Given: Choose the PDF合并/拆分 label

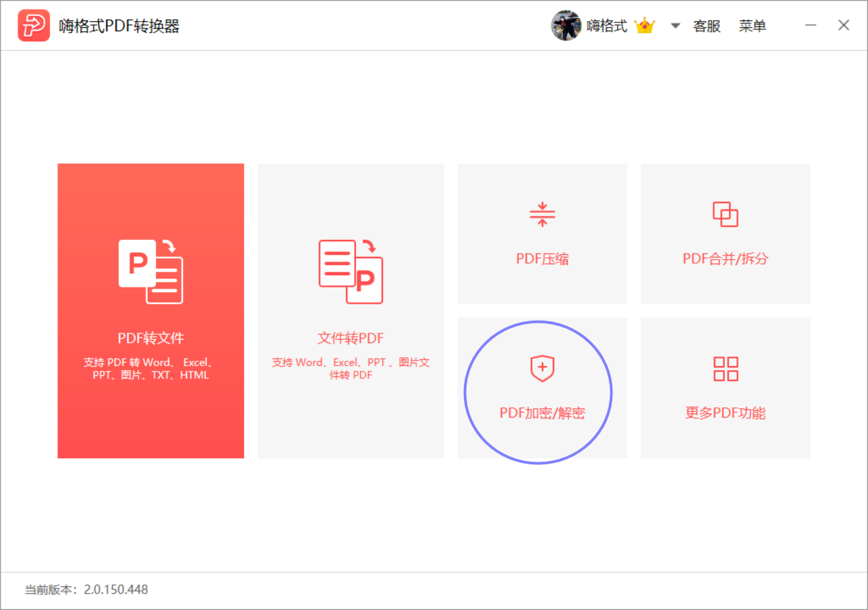Looking at the screenshot, I should pyautogui.click(x=726, y=259).
